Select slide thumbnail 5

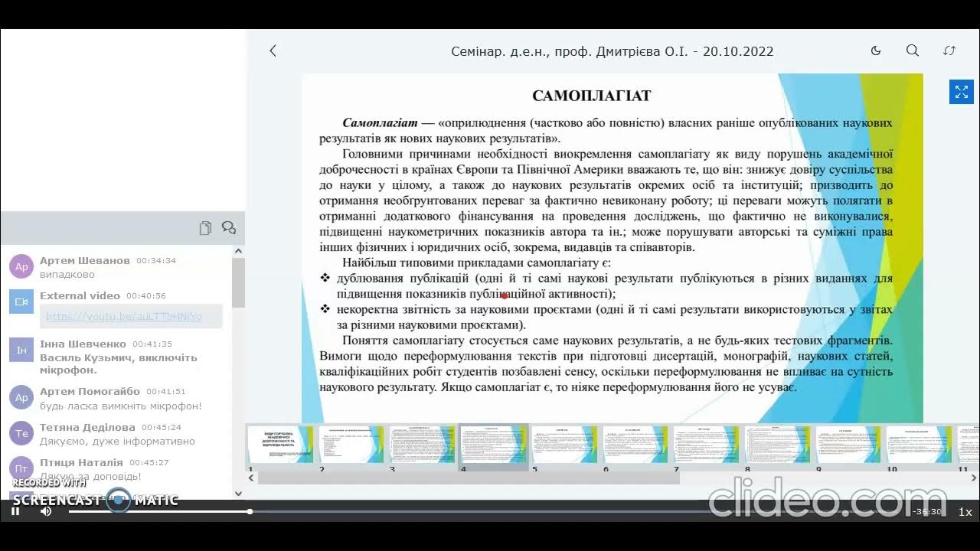pos(565,444)
